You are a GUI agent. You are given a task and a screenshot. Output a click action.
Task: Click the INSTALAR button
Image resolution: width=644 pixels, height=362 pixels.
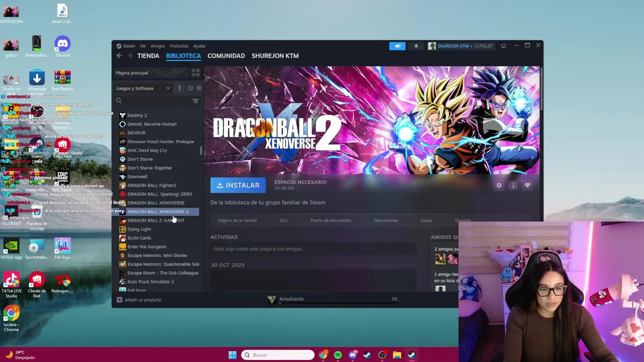(238, 185)
